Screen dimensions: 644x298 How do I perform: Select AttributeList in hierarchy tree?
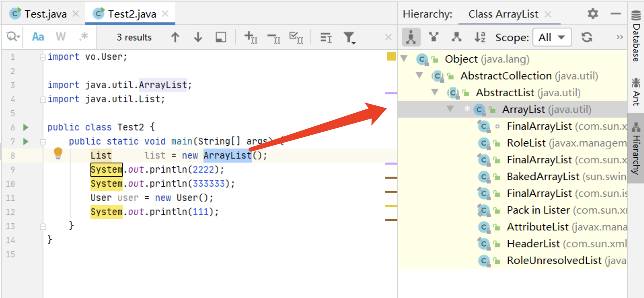coord(567,227)
